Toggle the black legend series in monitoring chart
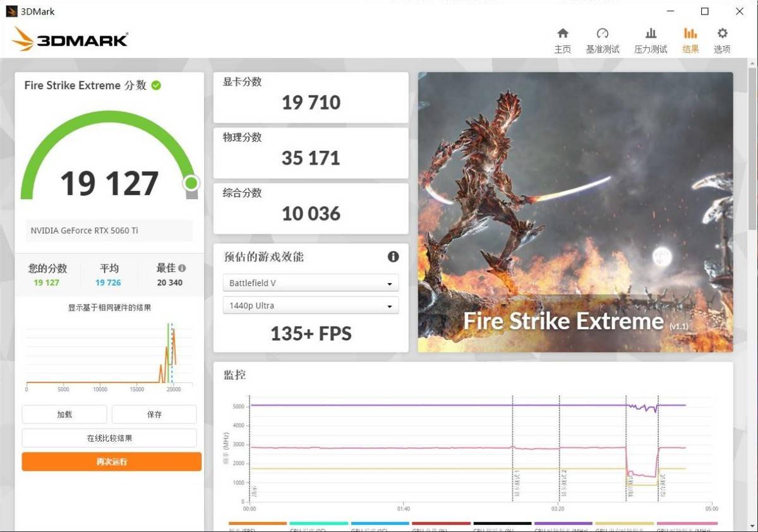Image resolution: width=758 pixels, height=532 pixels. click(x=502, y=524)
